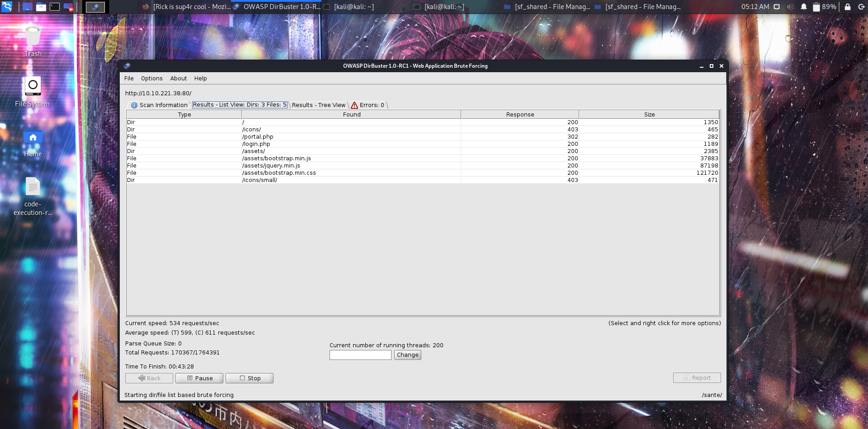868x429 pixels.
Task: Open the Kali applications menu icon
Action: (6, 6)
